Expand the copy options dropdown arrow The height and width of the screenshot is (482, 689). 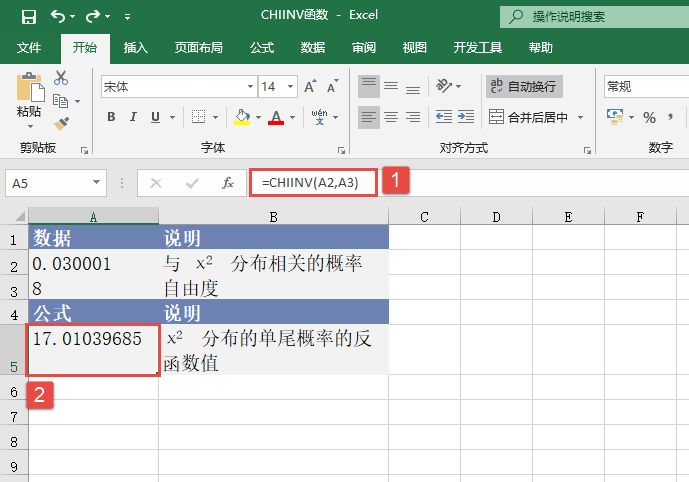[x=78, y=101]
